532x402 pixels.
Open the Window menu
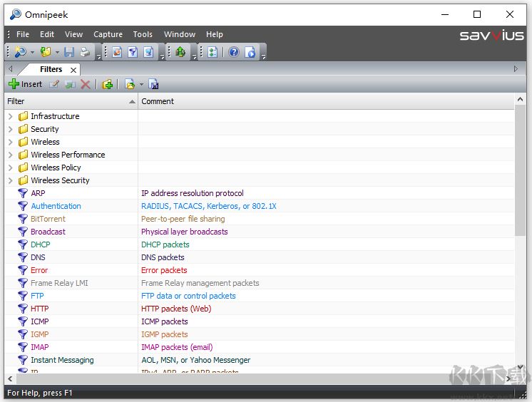(x=180, y=34)
